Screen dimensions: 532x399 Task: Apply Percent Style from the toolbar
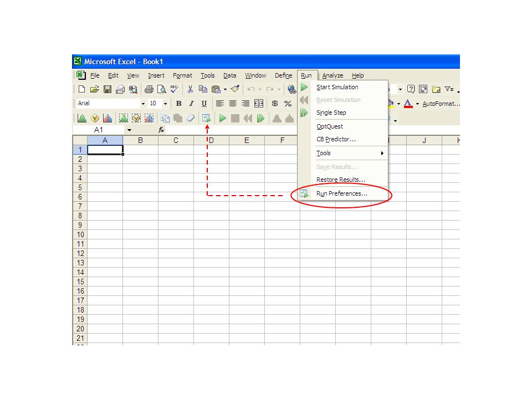pyautogui.click(x=288, y=104)
